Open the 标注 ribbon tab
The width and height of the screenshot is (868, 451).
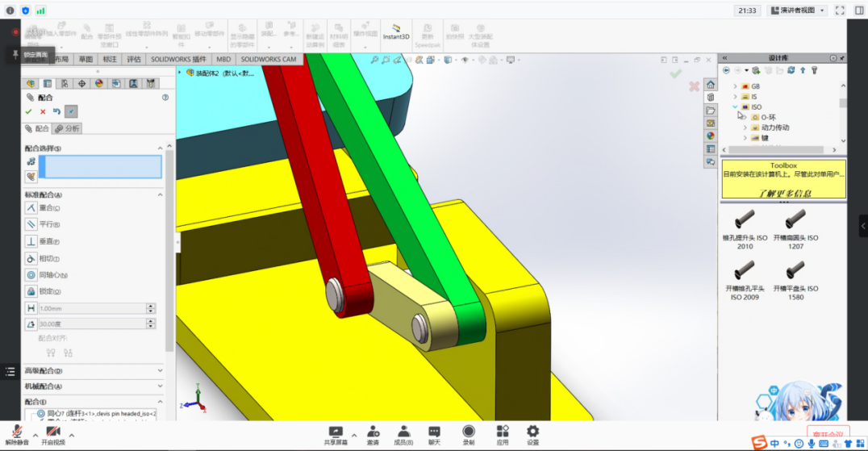110,59
